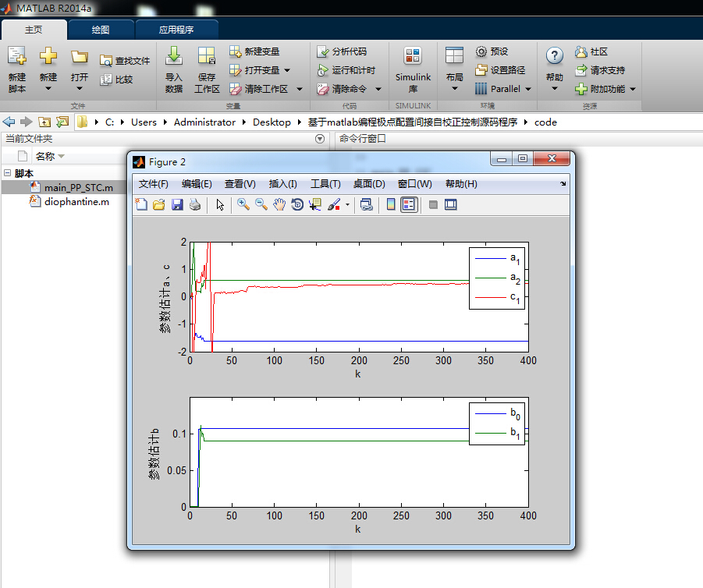The image size is (703, 588).
Task: Go up one folder level icon
Action: tap(44, 122)
